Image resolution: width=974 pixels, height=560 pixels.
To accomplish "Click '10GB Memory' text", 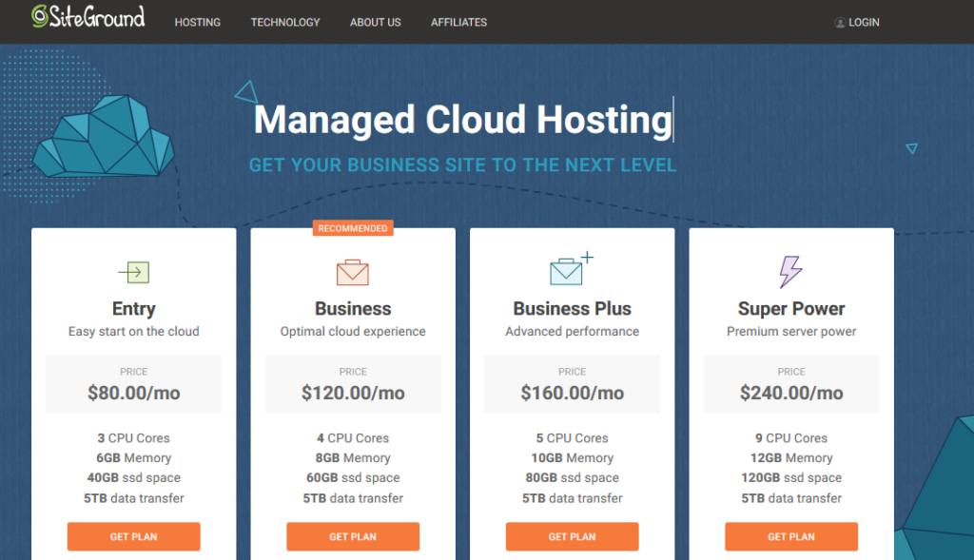I will point(572,458).
